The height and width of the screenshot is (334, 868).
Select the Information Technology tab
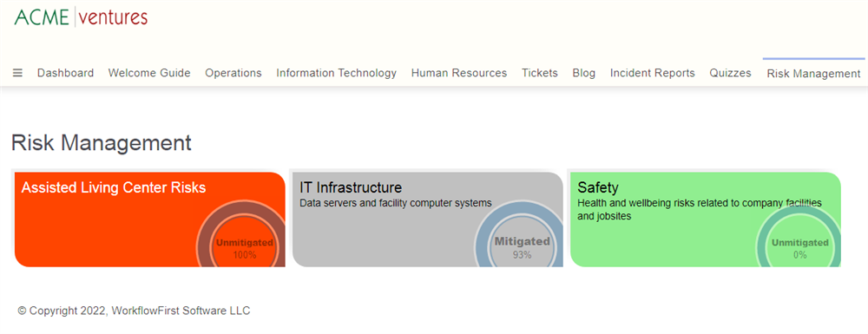coord(337,73)
